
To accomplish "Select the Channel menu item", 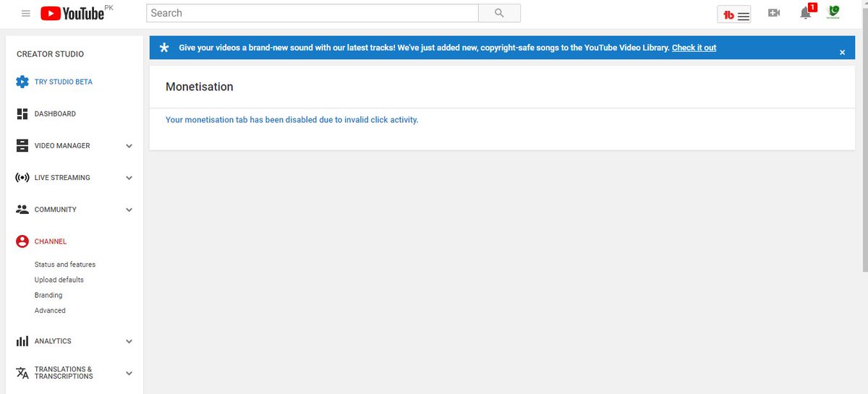I will point(51,241).
